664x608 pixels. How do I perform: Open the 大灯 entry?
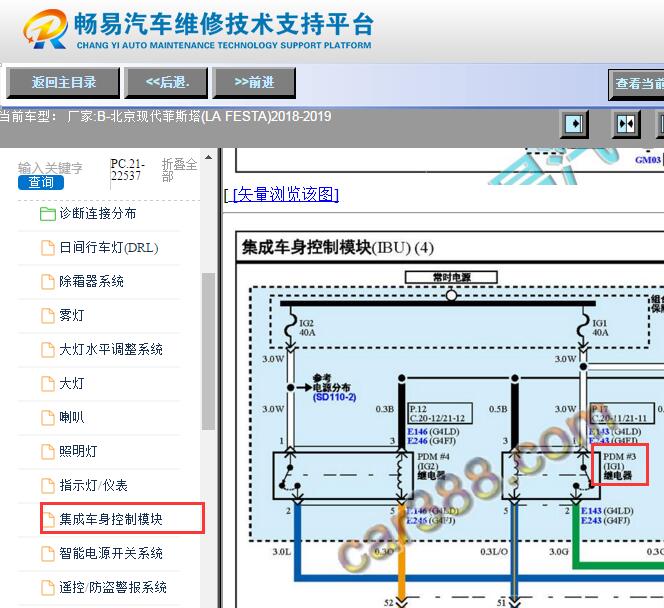(72, 383)
